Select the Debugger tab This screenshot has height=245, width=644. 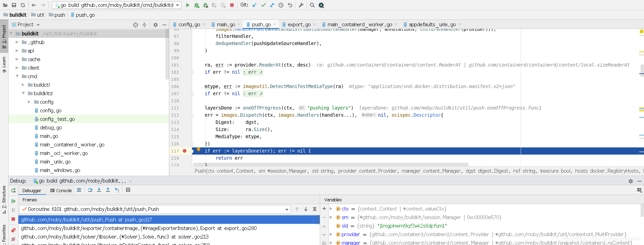tap(32, 190)
